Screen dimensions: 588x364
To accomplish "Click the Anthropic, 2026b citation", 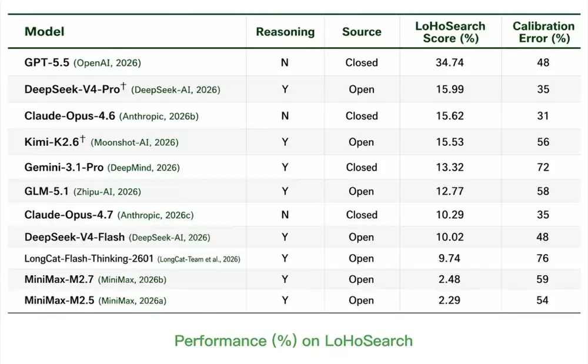I will (159, 116).
